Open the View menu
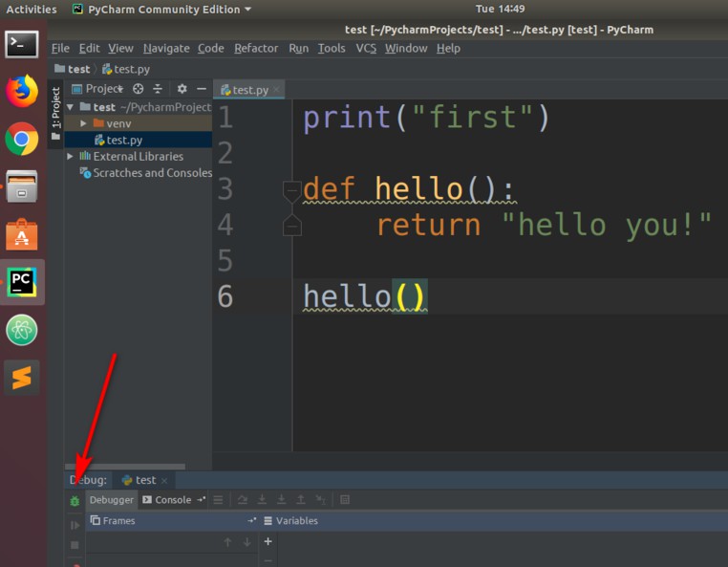 120,49
